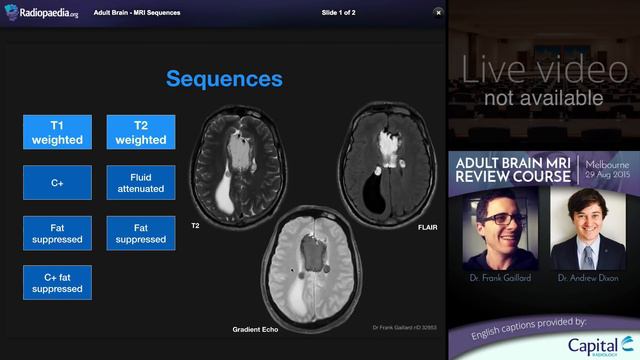Select the T1 weighted button
Screen dimensions: 640x360
58,132
